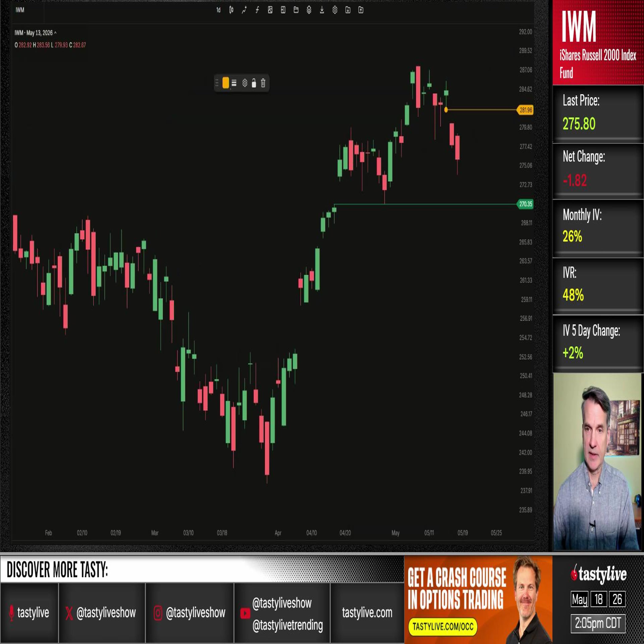Viewport: 644px width, 644px height.
Task: Grab the drawing toolbar's dotted drag handle
Action: (217, 83)
